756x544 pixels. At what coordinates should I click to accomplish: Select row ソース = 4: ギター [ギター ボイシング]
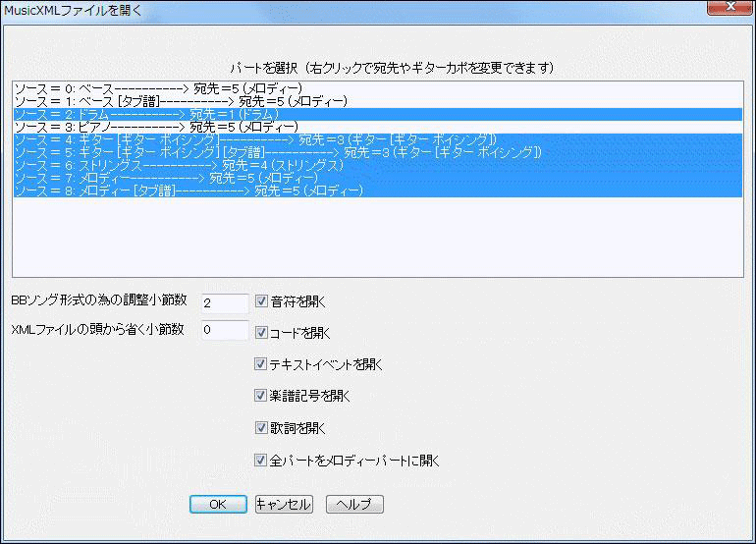click(x=378, y=139)
